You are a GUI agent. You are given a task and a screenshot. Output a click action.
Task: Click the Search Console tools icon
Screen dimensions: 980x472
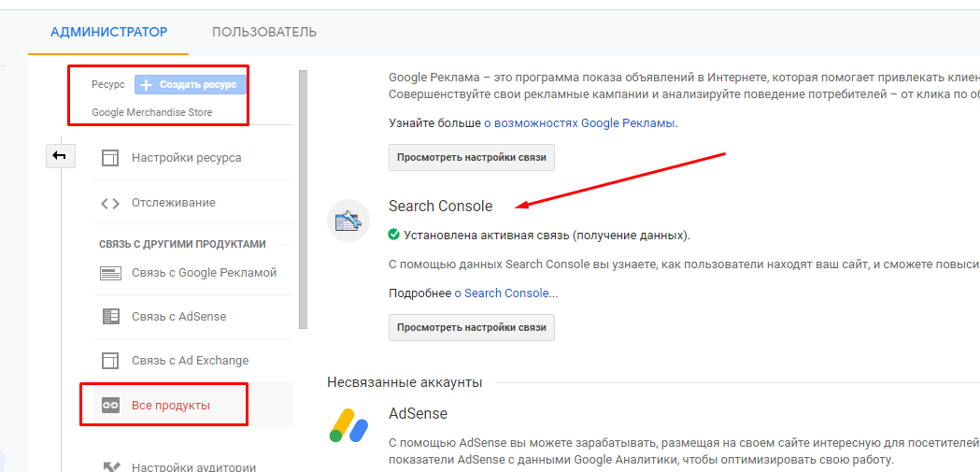[348, 221]
